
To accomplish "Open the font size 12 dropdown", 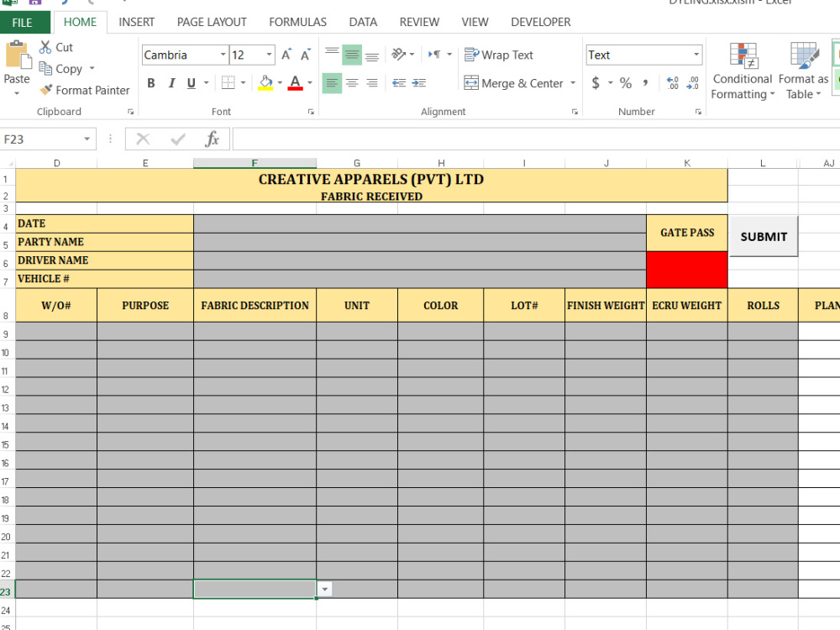I will click(x=269, y=55).
